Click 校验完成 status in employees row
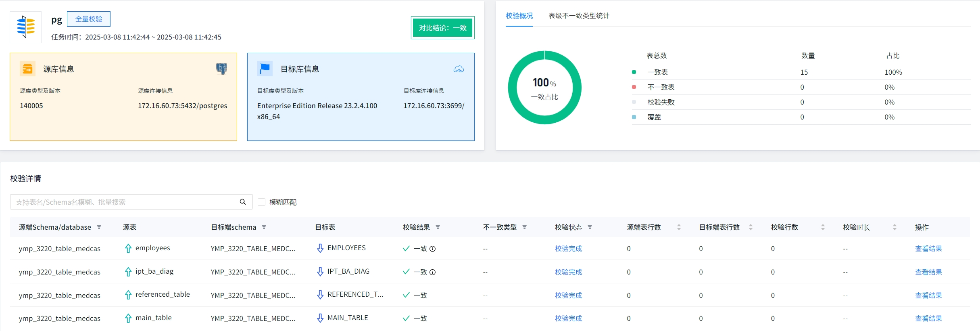980x331 pixels. point(568,249)
